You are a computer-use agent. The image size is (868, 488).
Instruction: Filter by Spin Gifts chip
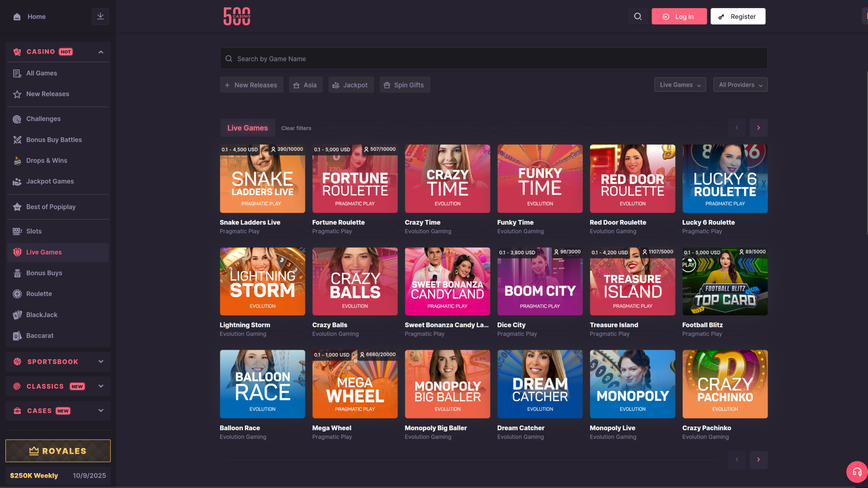coord(405,85)
